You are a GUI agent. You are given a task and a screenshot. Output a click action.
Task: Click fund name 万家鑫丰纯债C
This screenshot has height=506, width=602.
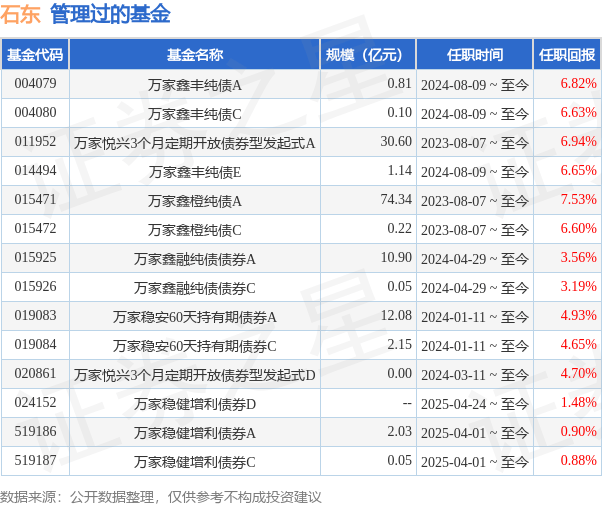tap(195, 114)
